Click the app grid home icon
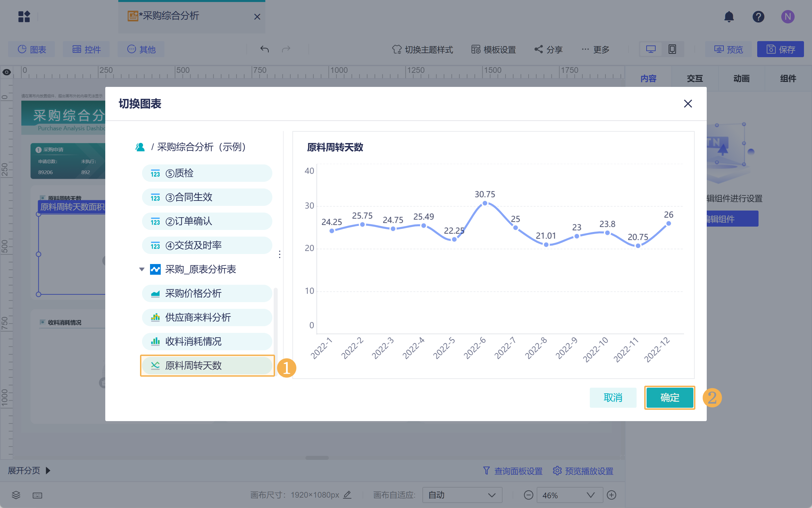This screenshot has height=508, width=812. [24, 16]
